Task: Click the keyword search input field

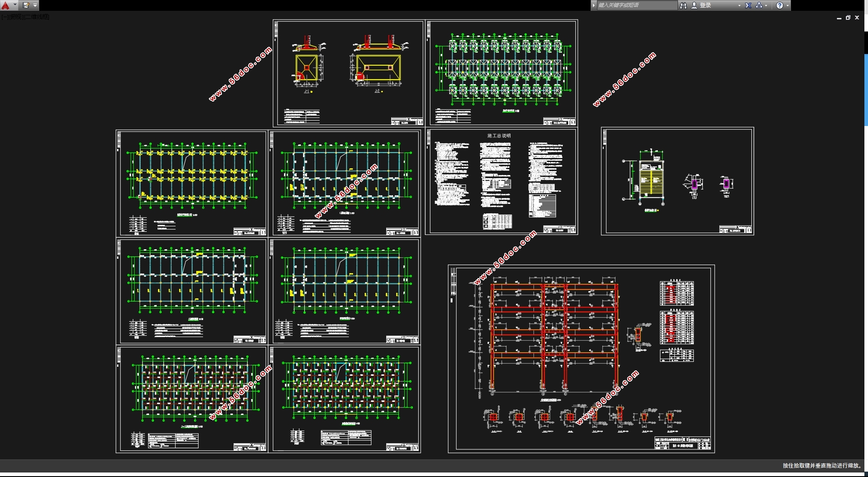Action: (637, 5)
